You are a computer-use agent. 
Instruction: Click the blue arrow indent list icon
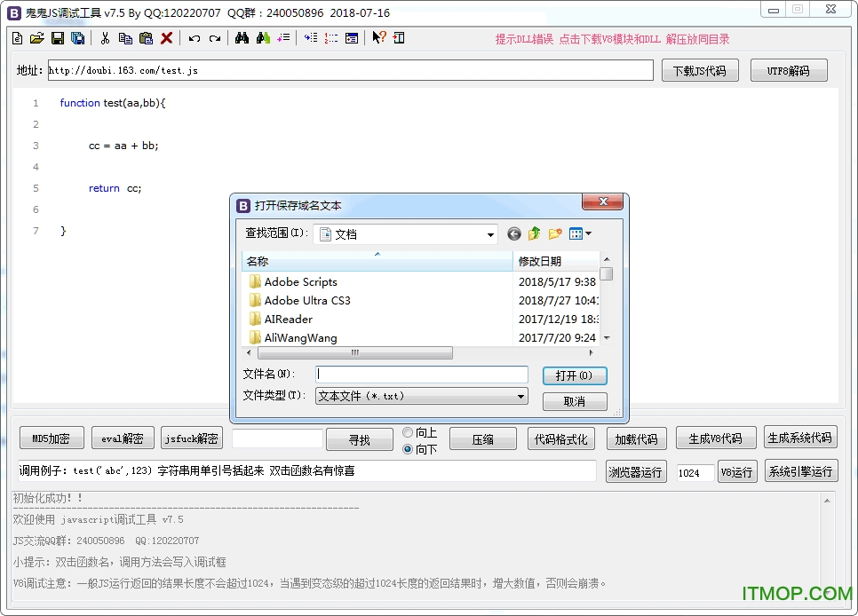click(311, 38)
